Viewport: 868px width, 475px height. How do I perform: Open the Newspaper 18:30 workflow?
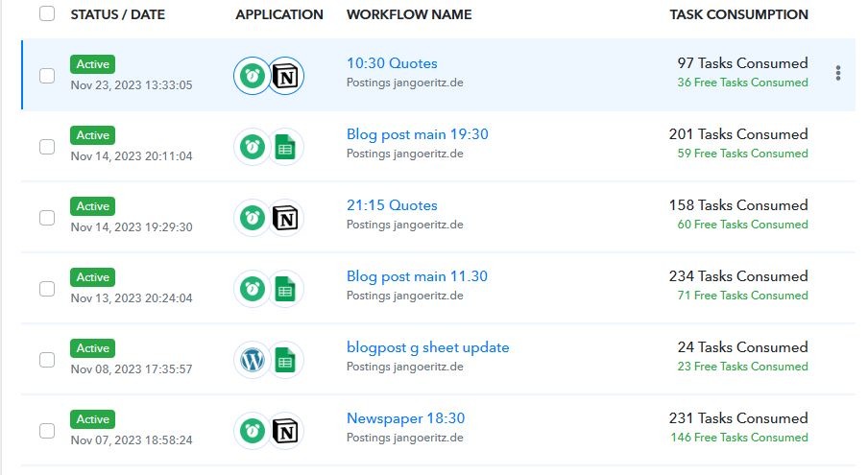coord(406,418)
